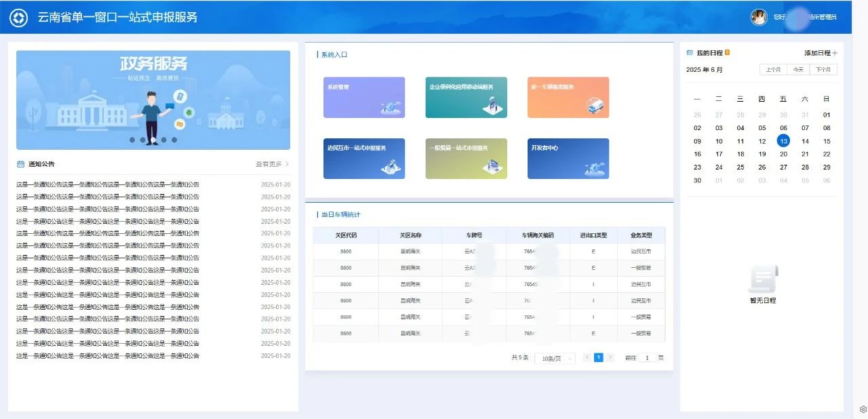Click the settings gear at bottom right

click(x=863, y=409)
